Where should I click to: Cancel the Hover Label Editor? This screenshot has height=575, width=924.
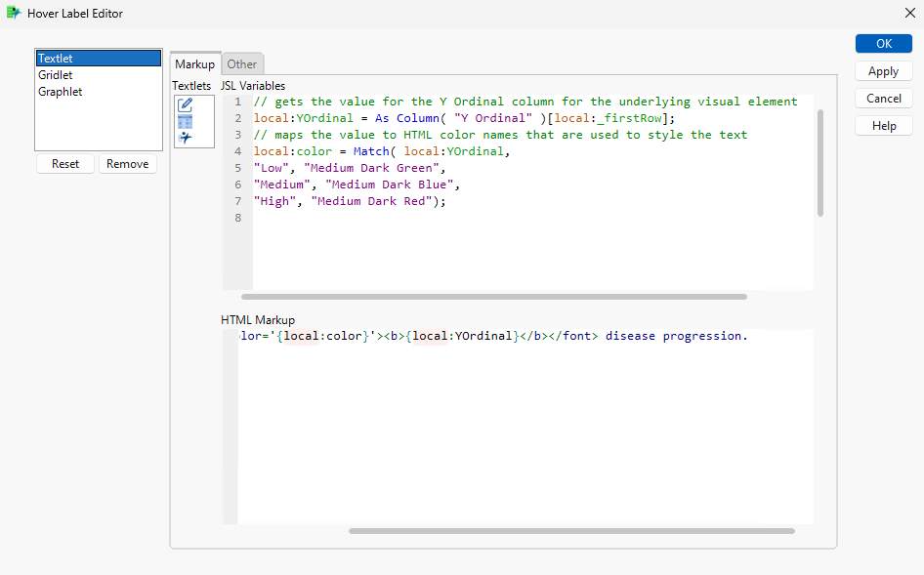click(x=882, y=98)
